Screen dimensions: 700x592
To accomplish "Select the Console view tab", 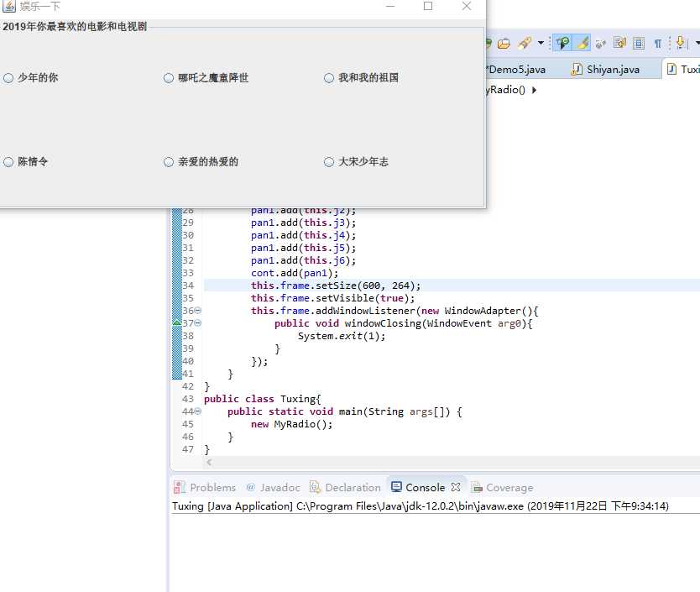I will point(425,487).
